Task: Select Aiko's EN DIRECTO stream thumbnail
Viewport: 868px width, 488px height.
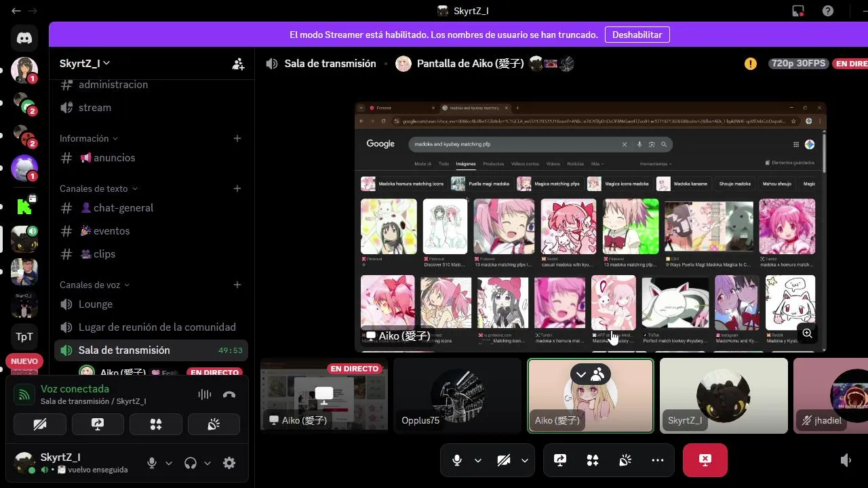Action: pyautogui.click(x=324, y=396)
